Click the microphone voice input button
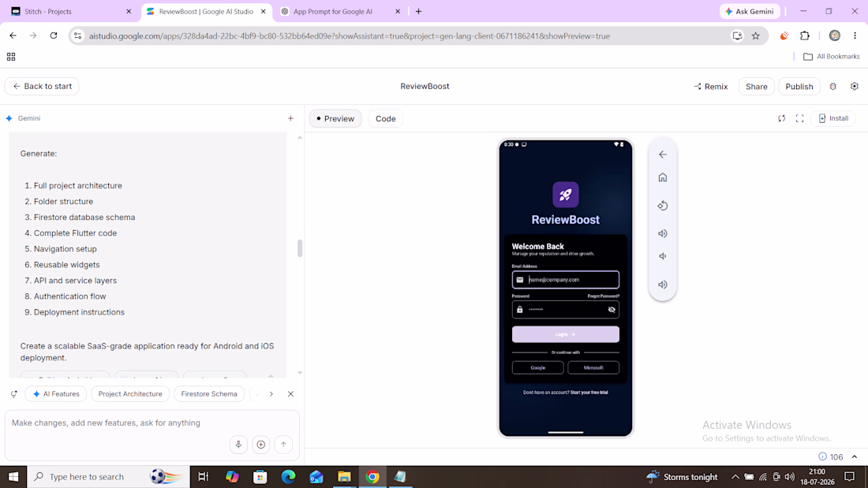Viewport: 868px width, 488px height. (x=238, y=445)
